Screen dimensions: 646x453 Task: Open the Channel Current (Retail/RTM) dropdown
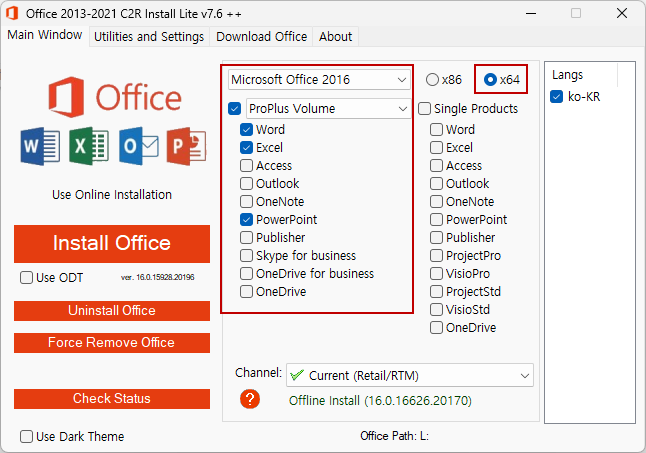tap(410, 375)
